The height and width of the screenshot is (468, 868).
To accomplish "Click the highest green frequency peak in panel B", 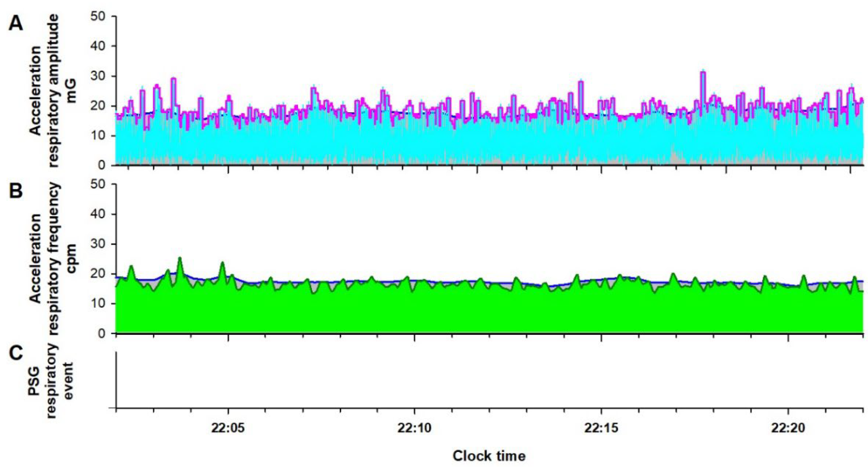I will click(x=180, y=259).
